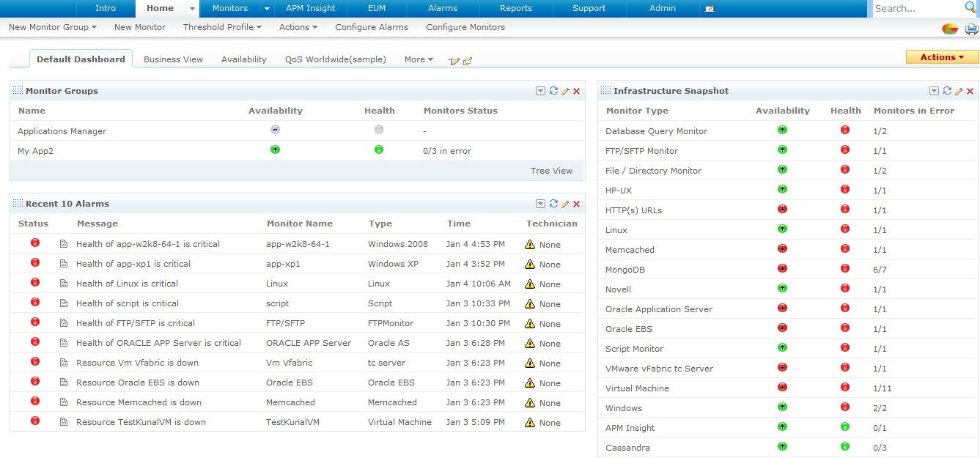This screenshot has height=458, width=980.
Task: Click green availability icon for My App2
Action: (x=275, y=149)
